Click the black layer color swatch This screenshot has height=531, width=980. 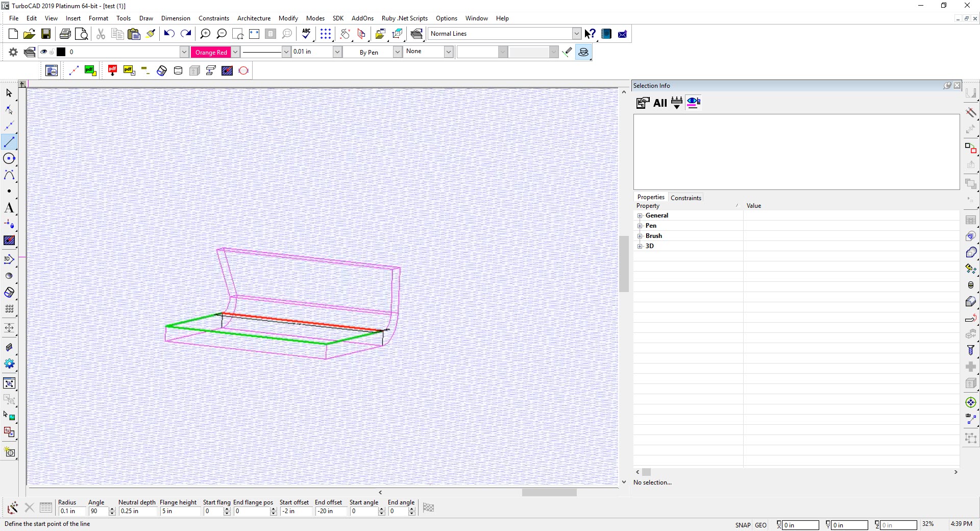tap(61, 52)
